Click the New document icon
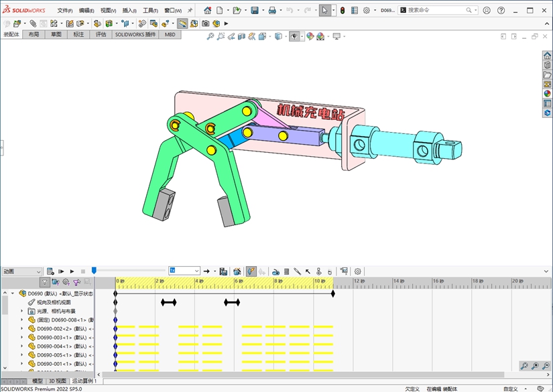Image resolution: width=553 pixels, height=392 pixels. 220,10
